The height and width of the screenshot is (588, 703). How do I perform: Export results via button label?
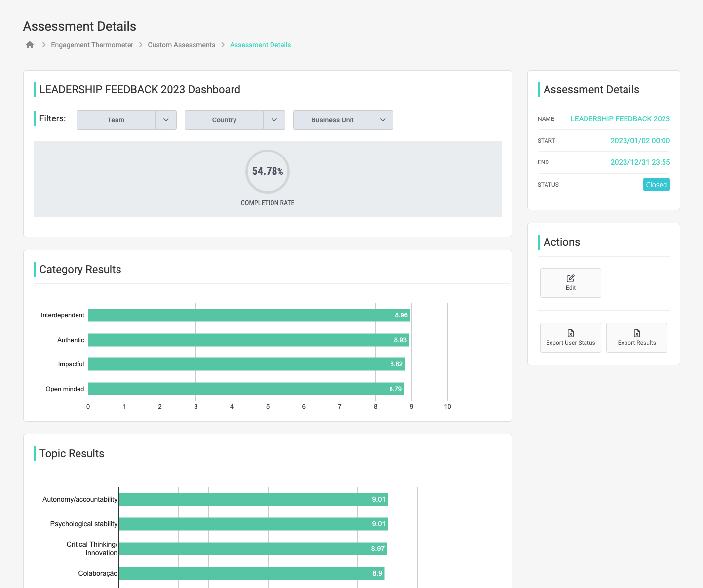(637, 343)
